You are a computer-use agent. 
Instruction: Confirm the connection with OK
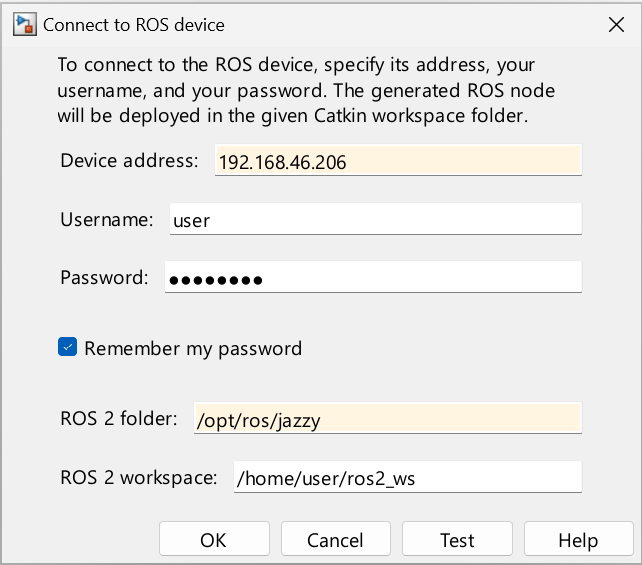point(213,540)
